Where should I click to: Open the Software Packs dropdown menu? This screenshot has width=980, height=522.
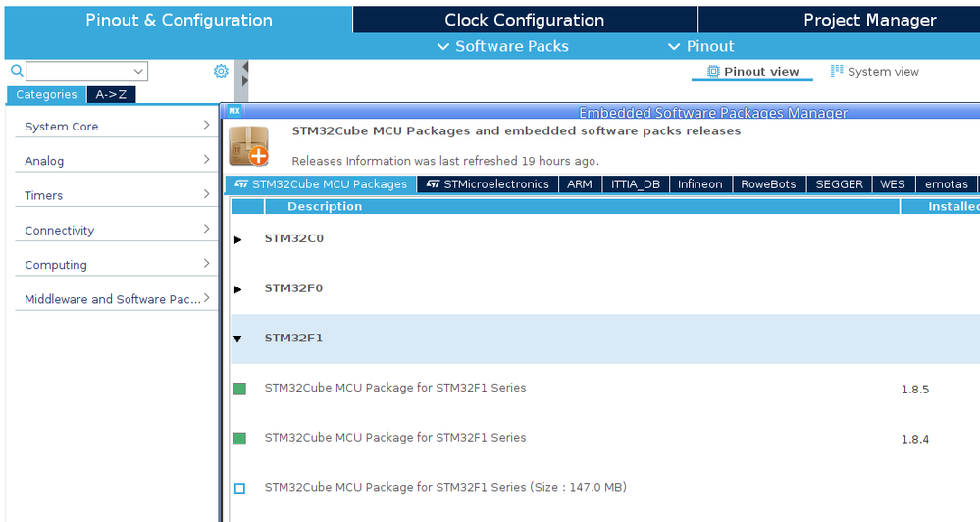pos(502,46)
